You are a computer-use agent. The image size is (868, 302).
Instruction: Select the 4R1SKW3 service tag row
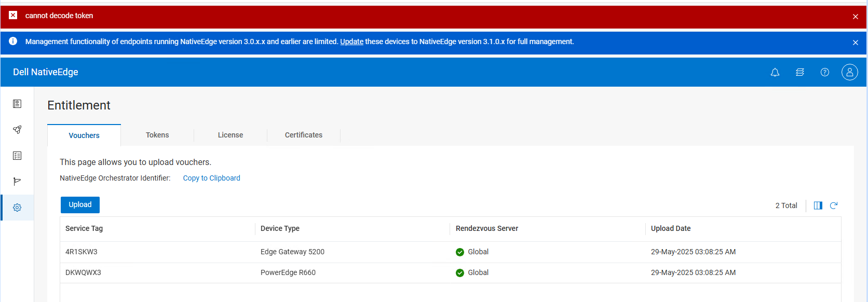tap(82, 252)
